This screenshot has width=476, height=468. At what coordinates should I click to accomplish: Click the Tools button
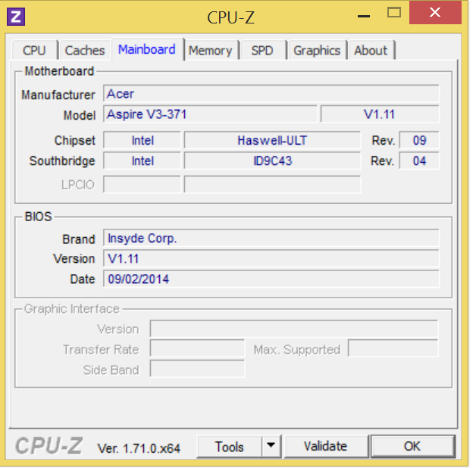coord(230,447)
